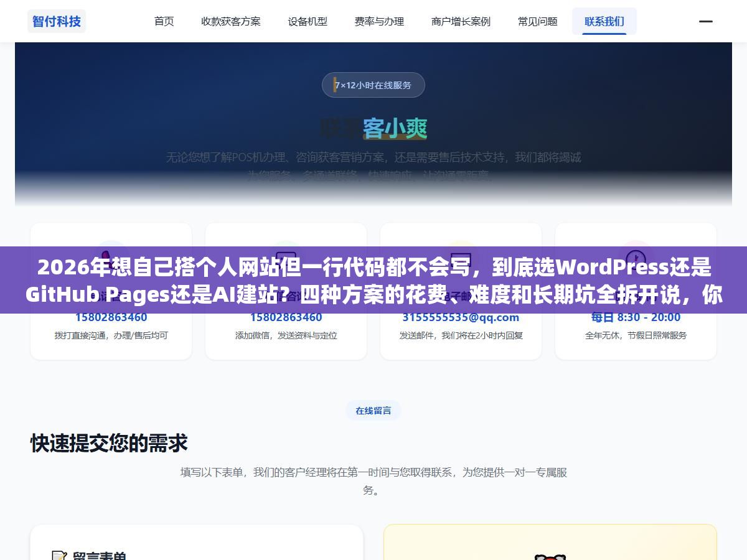The width and height of the screenshot is (747, 560).
Task: Click the 在线留言 pill badge
Action: pos(374,411)
